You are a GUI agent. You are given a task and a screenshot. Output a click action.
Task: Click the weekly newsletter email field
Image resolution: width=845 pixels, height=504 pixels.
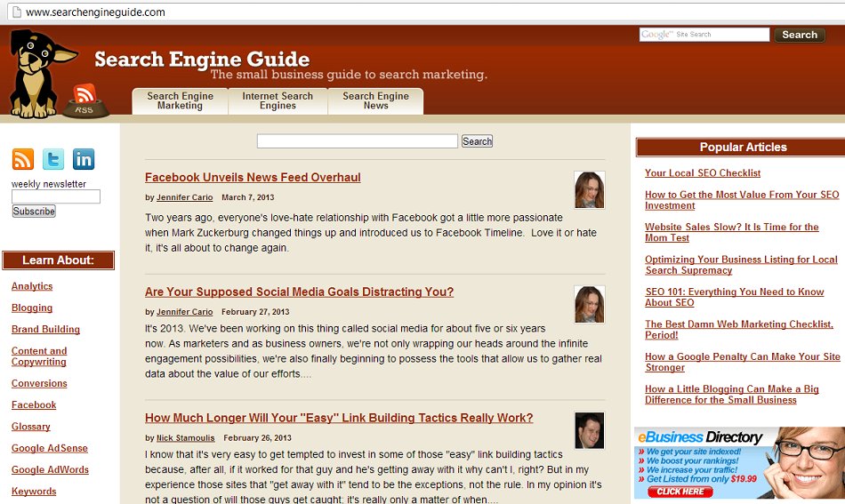(56, 196)
